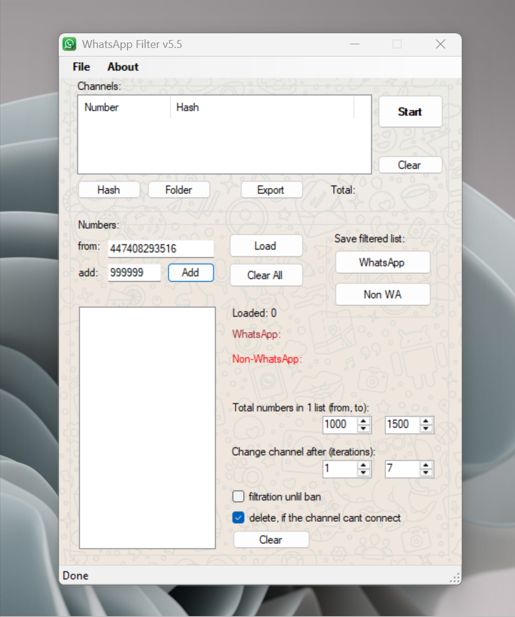Viewport: 515px width, 617px height.
Task: Click the iterations field showing 1
Action: tap(340, 469)
